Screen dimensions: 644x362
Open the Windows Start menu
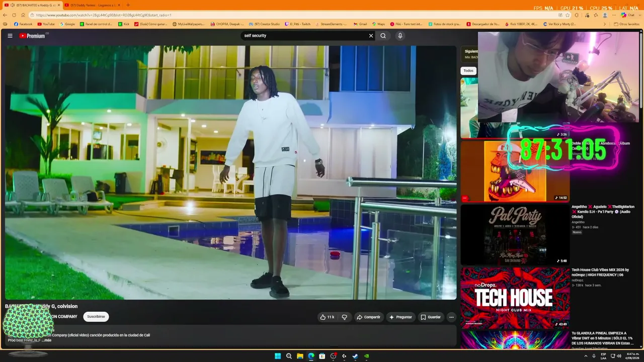pos(278,356)
